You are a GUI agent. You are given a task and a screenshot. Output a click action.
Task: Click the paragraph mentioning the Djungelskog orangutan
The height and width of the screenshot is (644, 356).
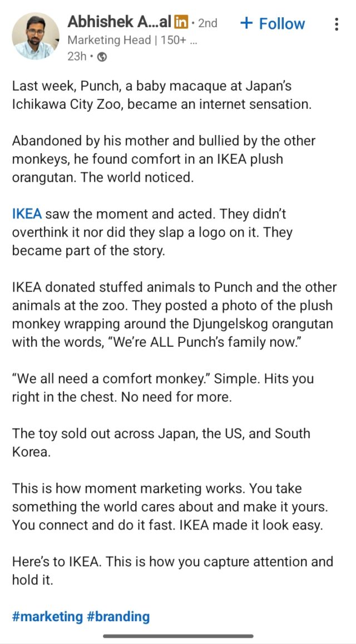(x=167, y=323)
